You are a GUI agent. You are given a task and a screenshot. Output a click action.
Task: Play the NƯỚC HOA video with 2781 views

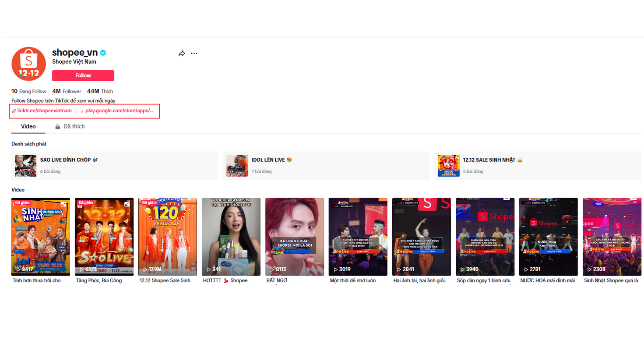[548, 237]
